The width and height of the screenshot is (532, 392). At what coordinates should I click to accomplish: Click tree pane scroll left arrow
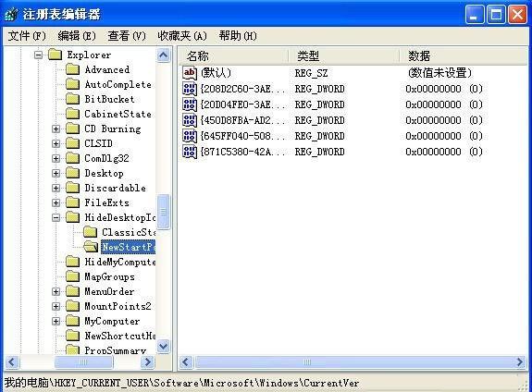(x=12, y=362)
